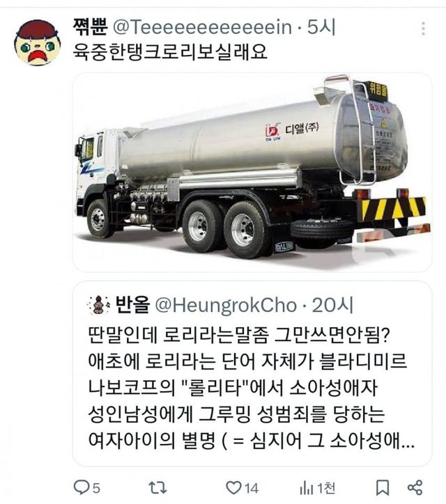Click the display name 쪄뿐
Screen dimensions: 446x504
[90, 26]
